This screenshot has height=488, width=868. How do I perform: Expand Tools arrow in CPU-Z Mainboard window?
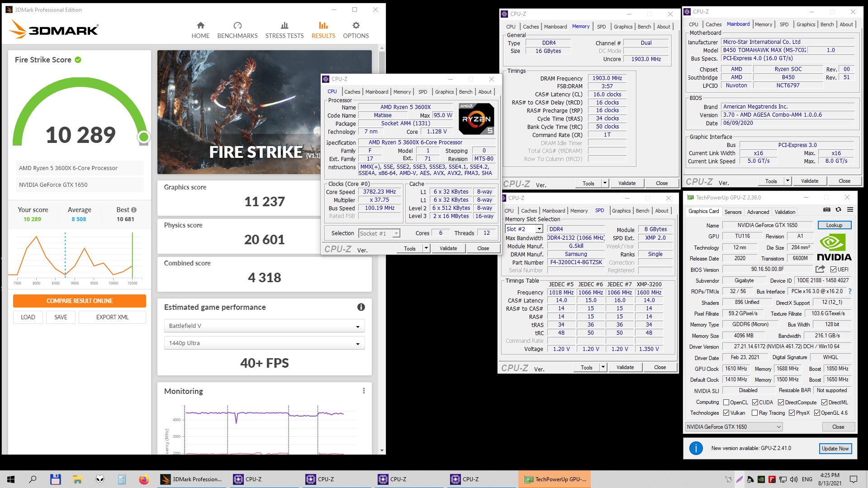point(787,181)
